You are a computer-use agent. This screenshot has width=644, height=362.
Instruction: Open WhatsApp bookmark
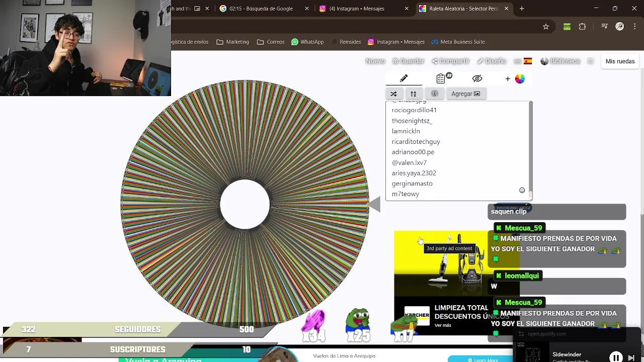click(x=307, y=42)
